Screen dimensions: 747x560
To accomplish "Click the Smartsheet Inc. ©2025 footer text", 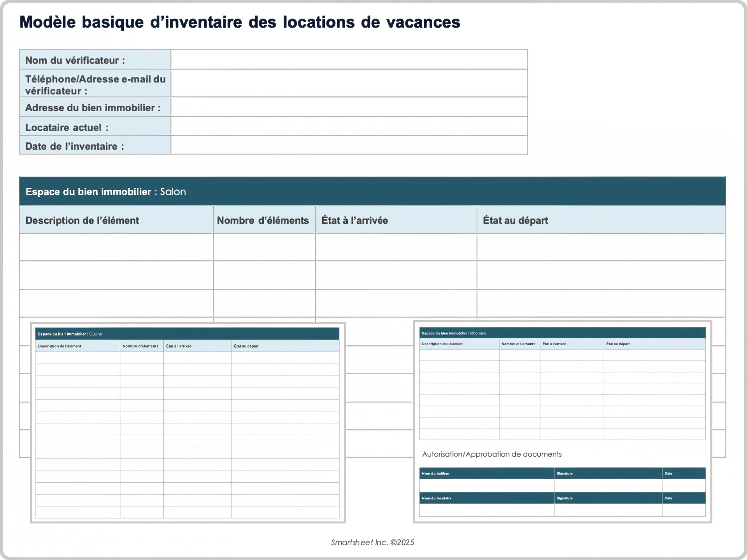I will click(372, 542).
